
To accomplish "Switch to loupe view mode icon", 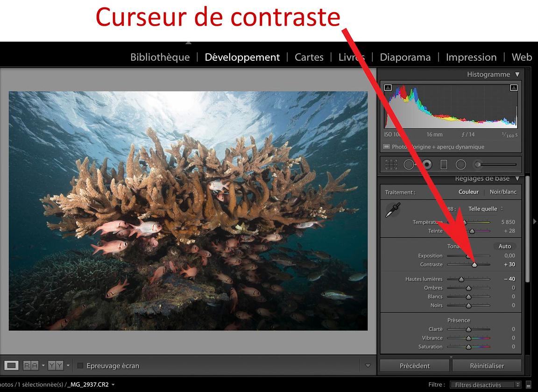I will 11,365.
